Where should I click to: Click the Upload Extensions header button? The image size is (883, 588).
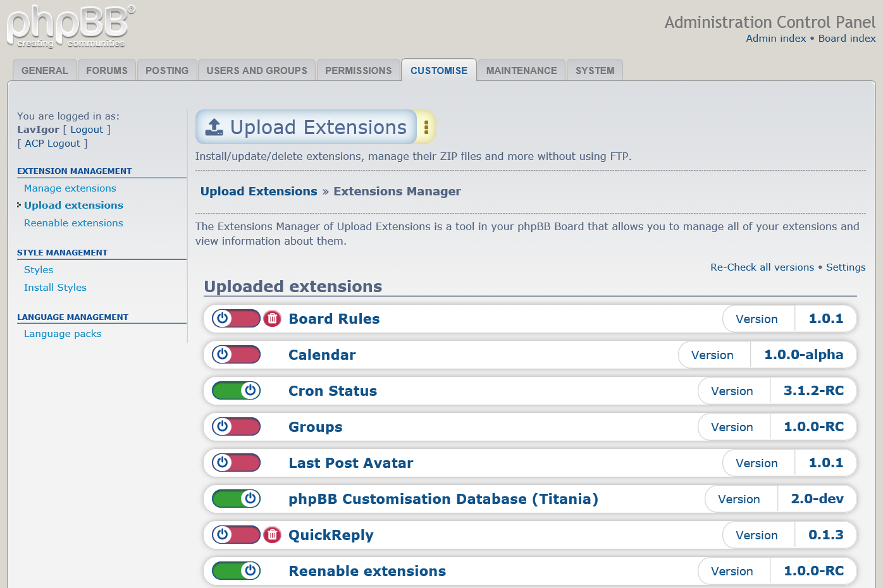point(307,127)
